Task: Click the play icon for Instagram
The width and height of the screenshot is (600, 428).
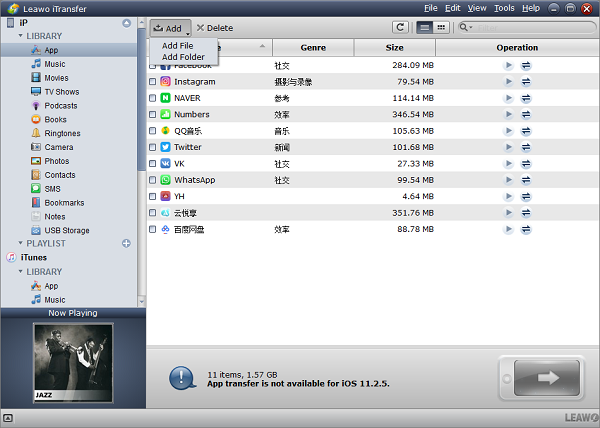Action: click(508, 81)
